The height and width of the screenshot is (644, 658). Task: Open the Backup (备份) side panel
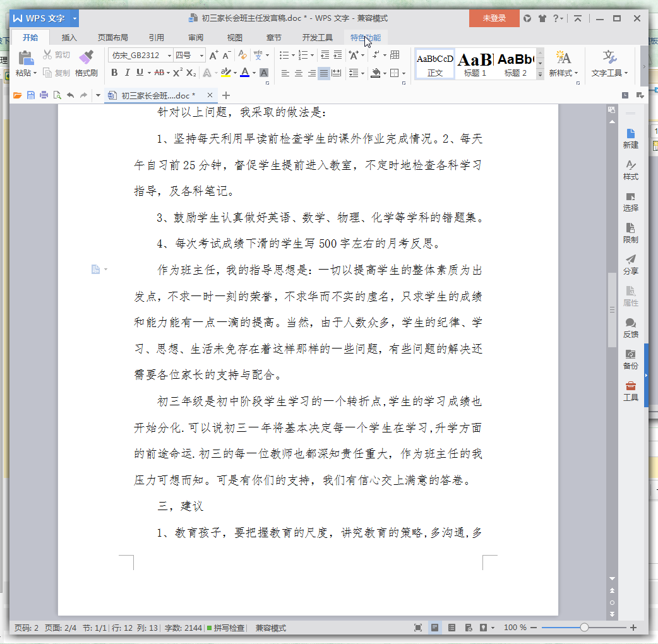pyautogui.click(x=630, y=359)
